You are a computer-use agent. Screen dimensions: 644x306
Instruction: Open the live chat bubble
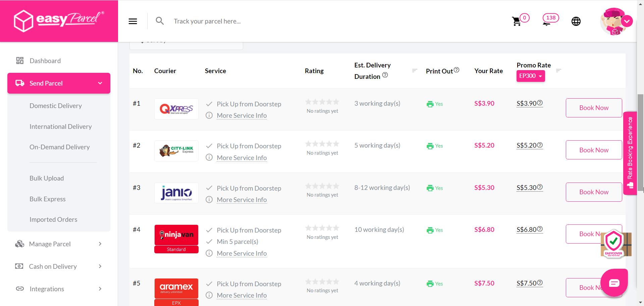614,283
